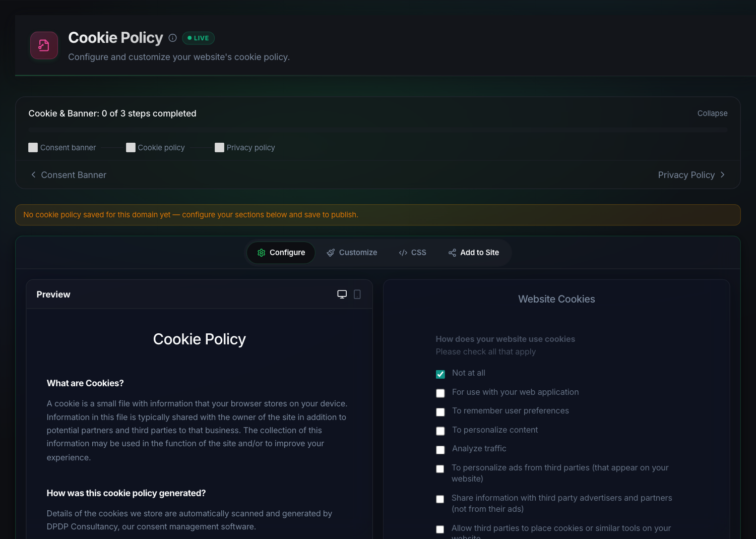
Task: Open the Configure tab
Action: [x=281, y=253]
